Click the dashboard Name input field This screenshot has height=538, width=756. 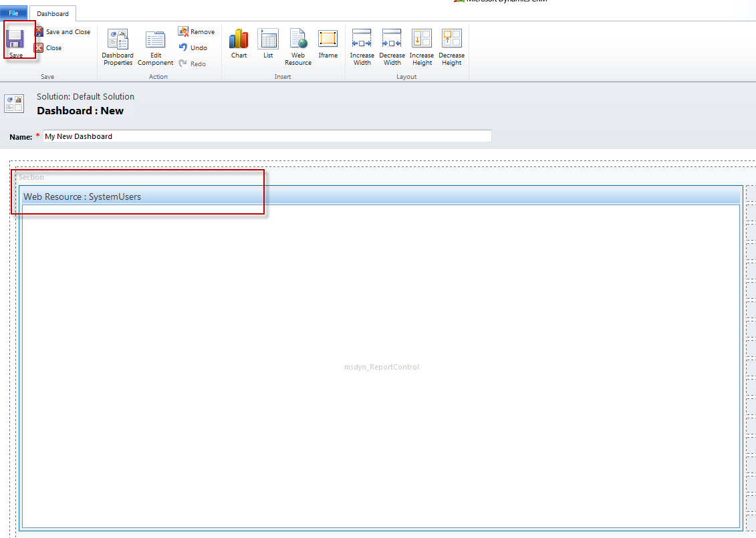(x=267, y=136)
